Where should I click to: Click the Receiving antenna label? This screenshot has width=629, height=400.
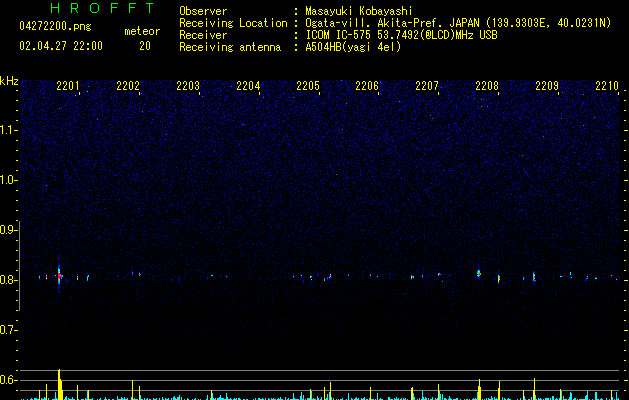(230, 47)
